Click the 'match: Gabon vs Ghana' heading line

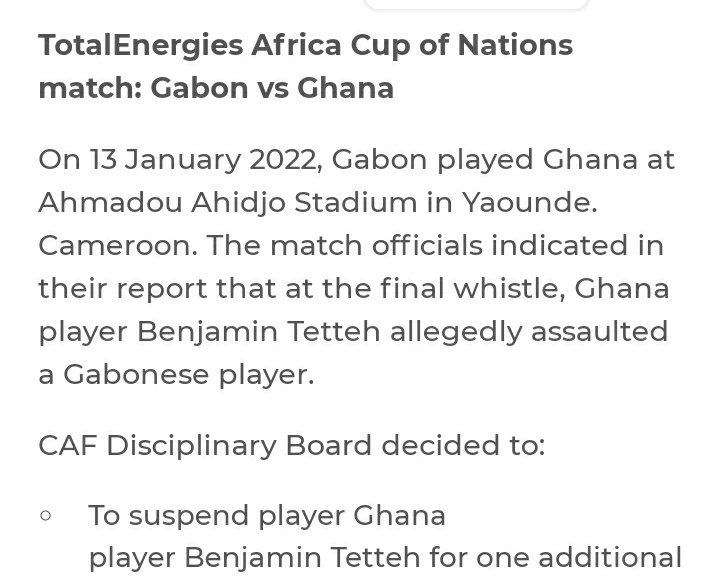(216, 88)
